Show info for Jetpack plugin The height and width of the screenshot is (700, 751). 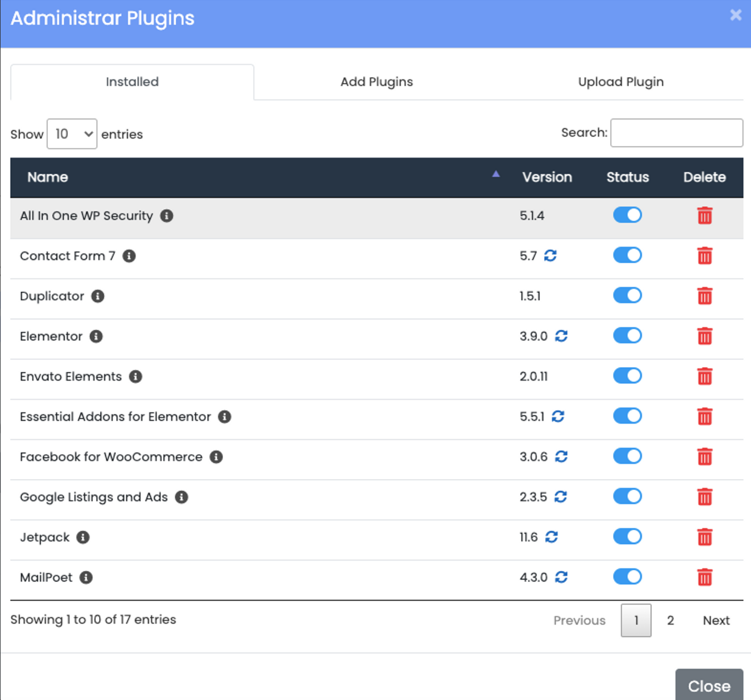(x=83, y=538)
